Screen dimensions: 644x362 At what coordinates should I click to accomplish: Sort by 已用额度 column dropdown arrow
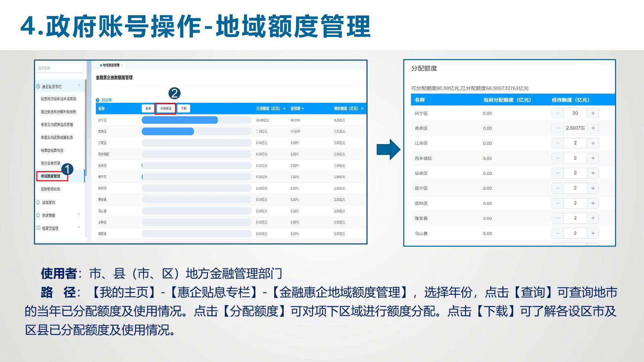coord(284,109)
